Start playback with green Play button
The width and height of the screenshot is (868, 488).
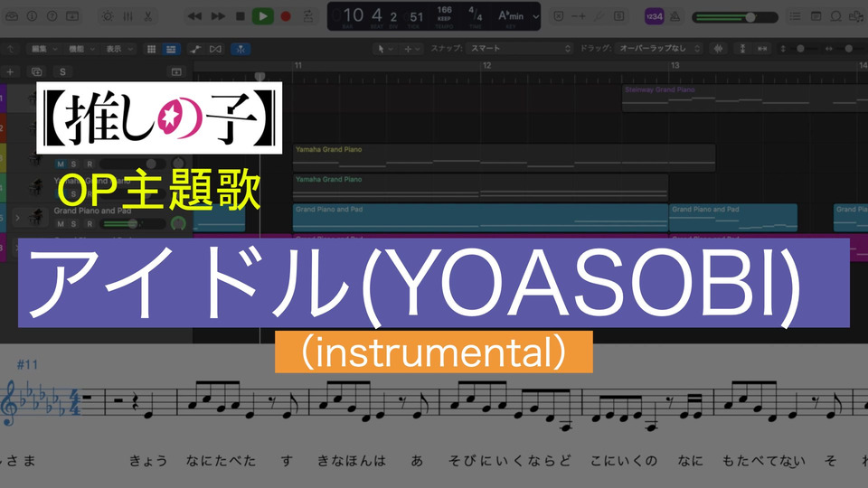(263, 16)
